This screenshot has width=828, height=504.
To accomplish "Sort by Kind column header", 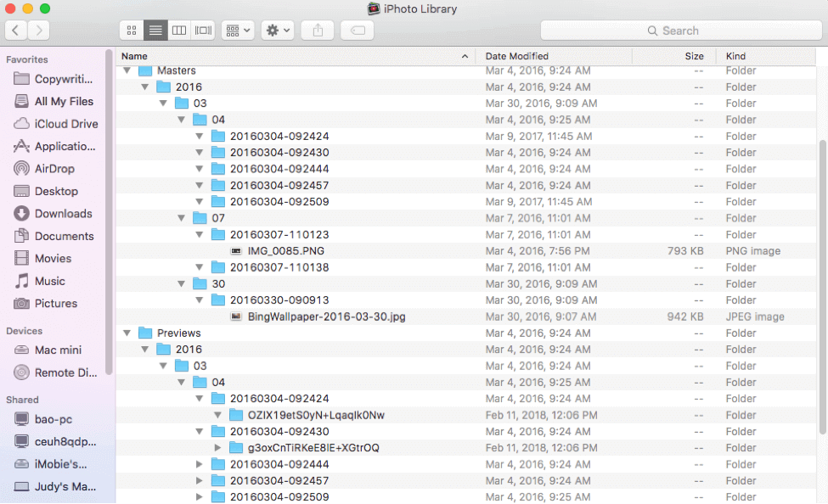I will [x=766, y=56].
